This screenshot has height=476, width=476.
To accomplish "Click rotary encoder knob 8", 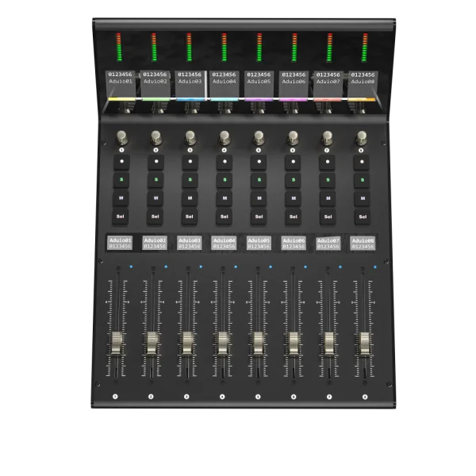I will tap(362, 138).
